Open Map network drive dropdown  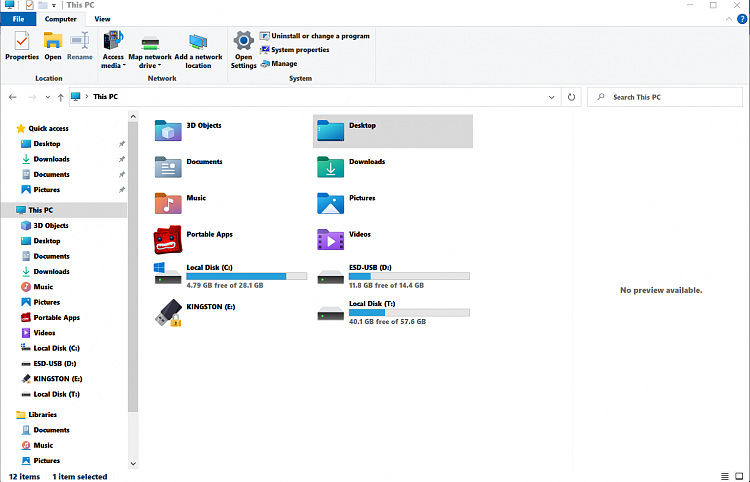pos(150,53)
